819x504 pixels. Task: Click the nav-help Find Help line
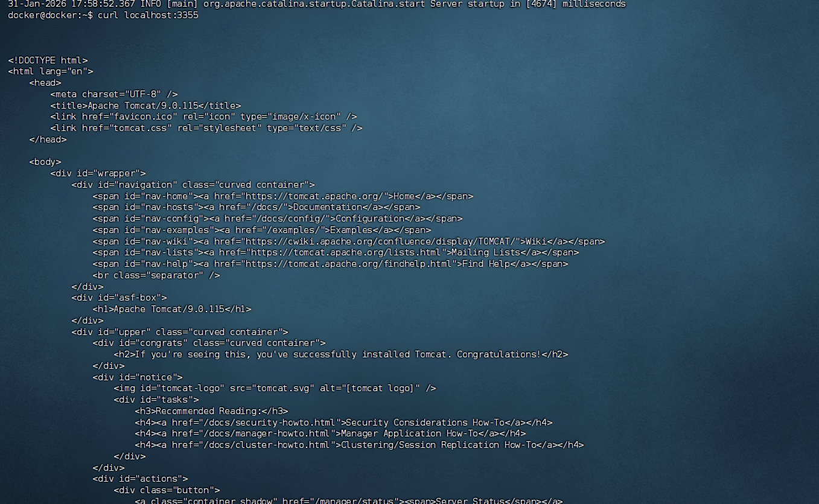(331, 264)
